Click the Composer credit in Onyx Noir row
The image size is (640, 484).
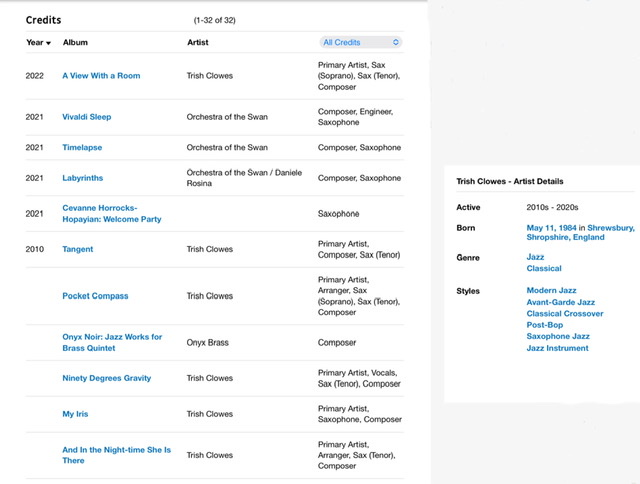337,343
